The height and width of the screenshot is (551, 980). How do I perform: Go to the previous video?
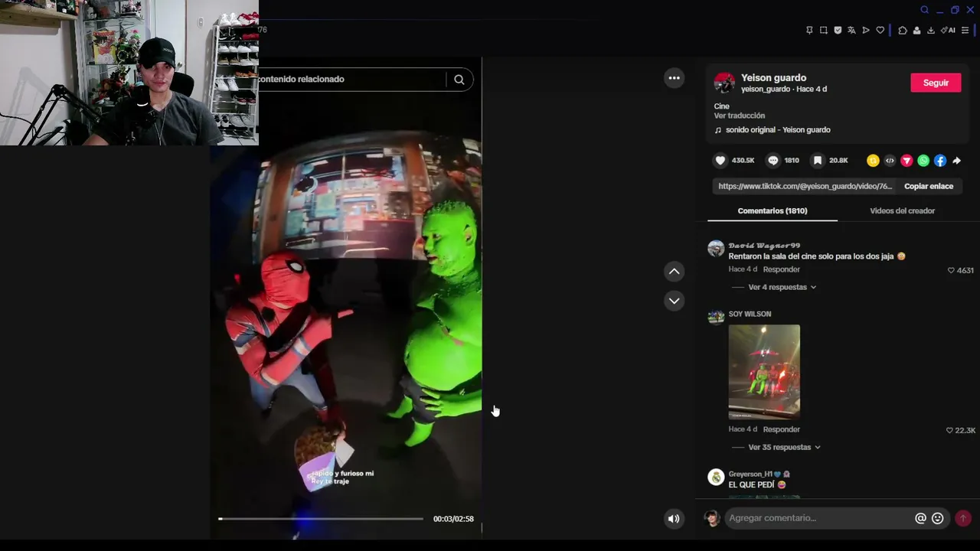(x=674, y=271)
